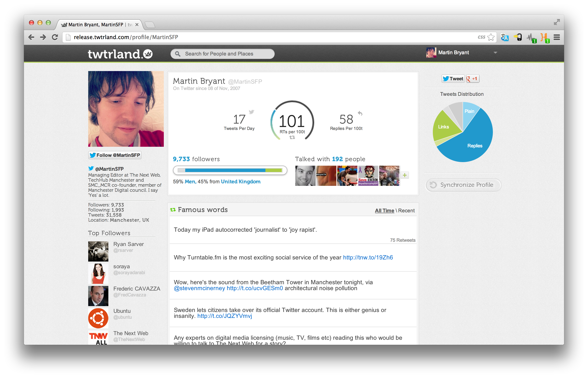Open the Ubuntu follower logo
The height and width of the screenshot is (378, 588).
click(98, 318)
